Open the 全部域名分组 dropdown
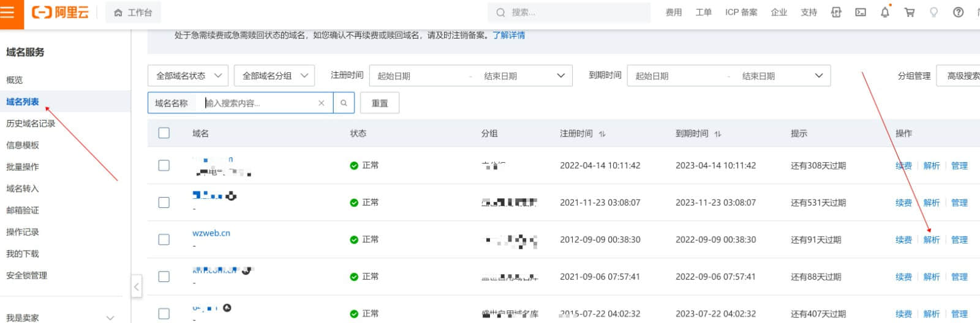Viewport: 980px width, 323px height. coord(274,76)
